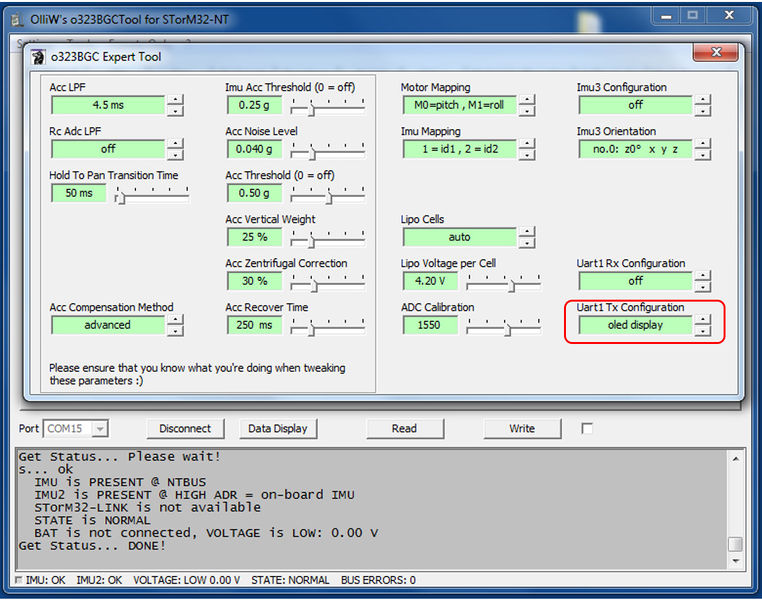Toggle the checkbox before IMU: OK status

pos(18,580)
